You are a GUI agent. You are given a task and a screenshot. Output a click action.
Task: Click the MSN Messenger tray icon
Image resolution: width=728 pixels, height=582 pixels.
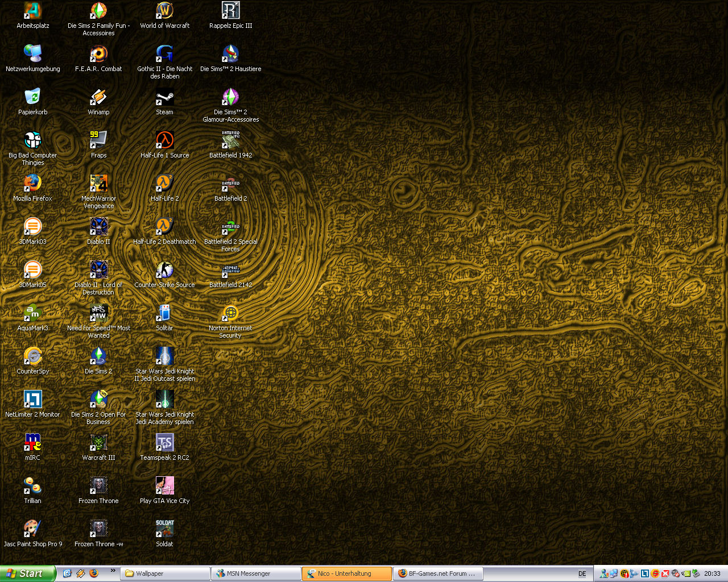(x=604, y=573)
